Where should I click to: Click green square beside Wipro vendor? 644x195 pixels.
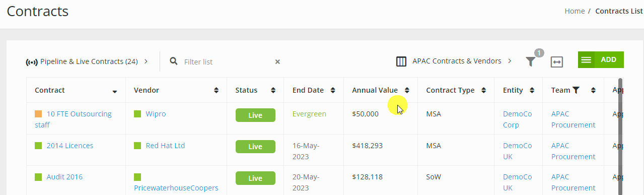tap(137, 114)
